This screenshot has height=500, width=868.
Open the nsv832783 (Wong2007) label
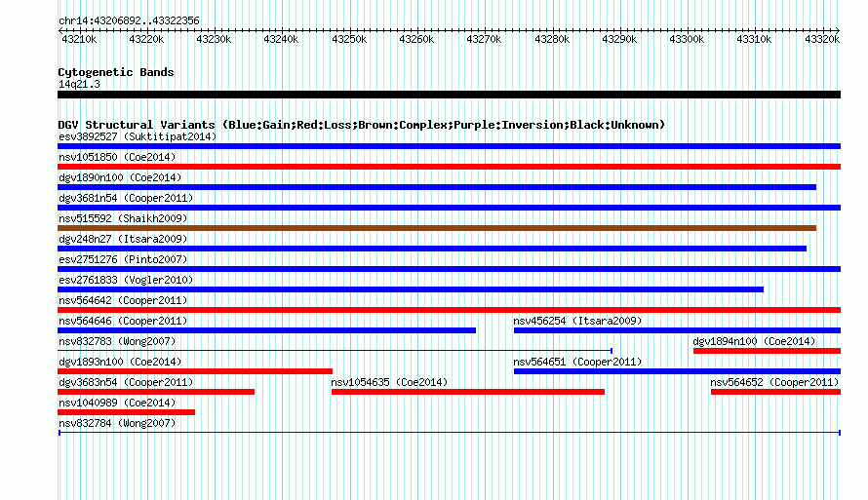[117, 341]
